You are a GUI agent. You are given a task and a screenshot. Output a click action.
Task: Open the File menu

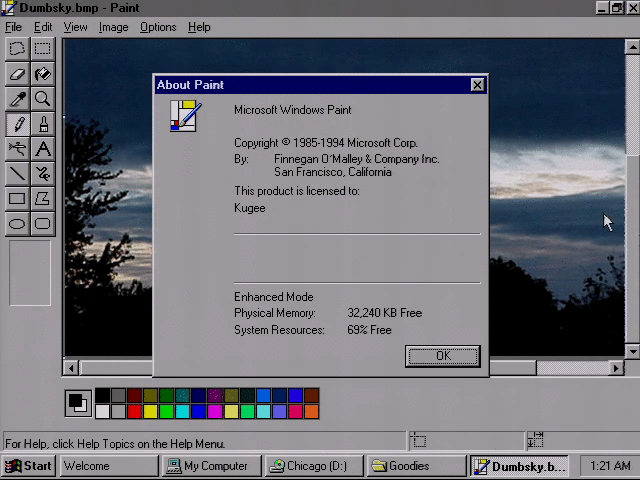[13, 27]
